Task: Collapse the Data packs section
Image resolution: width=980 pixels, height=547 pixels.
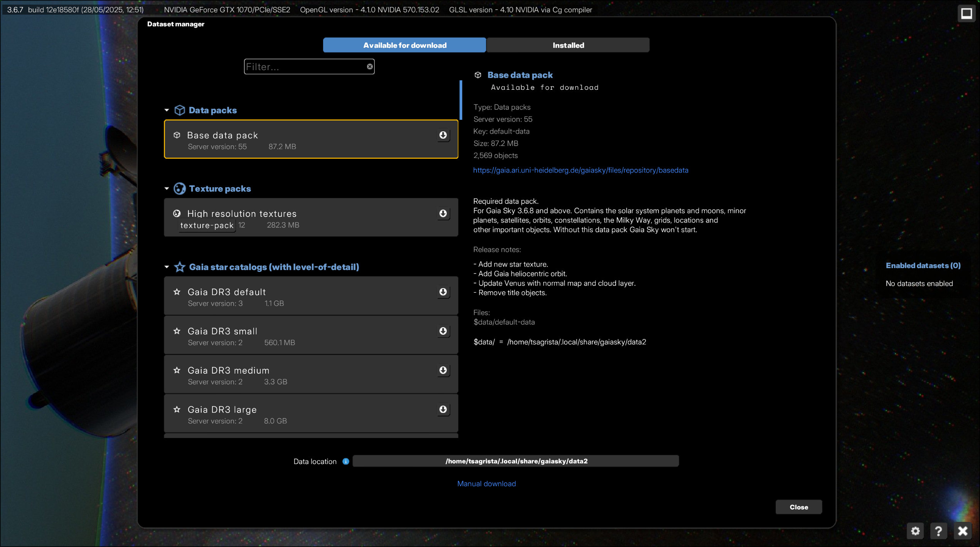Action: pos(167,110)
